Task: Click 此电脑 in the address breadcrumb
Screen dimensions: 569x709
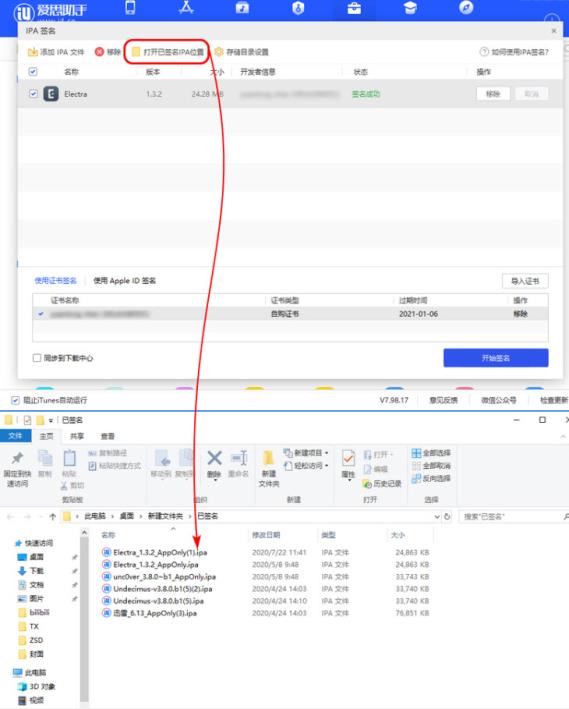Action: (95, 516)
